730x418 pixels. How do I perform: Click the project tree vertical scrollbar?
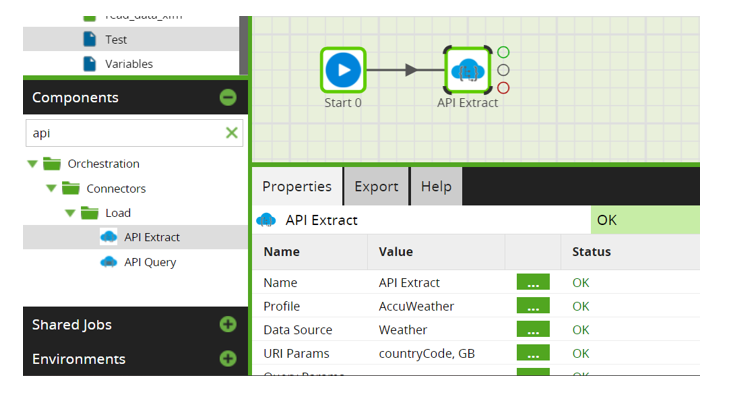[x=243, y=45]
